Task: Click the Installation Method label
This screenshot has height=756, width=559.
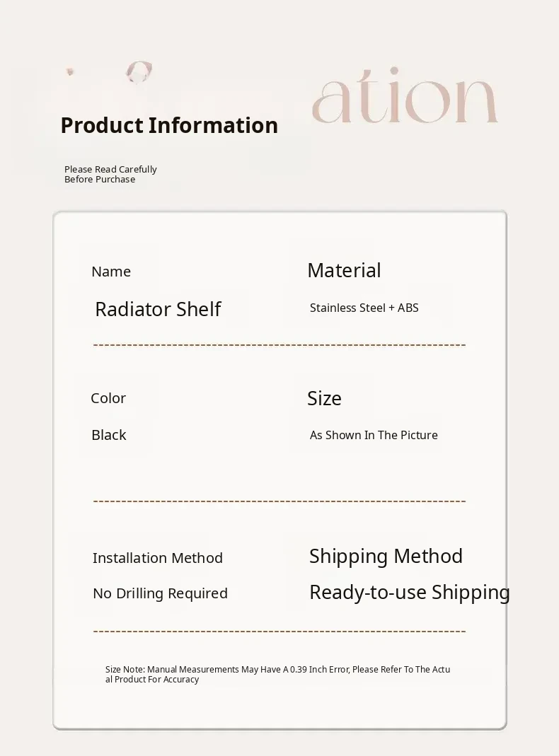Action: coord(158,558)
